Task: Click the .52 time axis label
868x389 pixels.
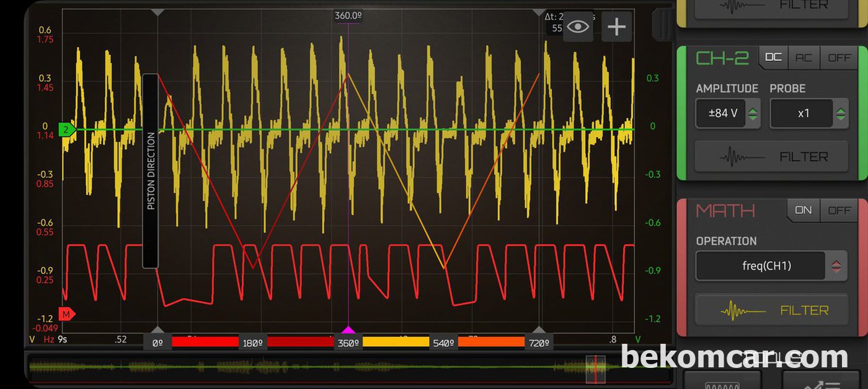Action: (x=120, y=339)
